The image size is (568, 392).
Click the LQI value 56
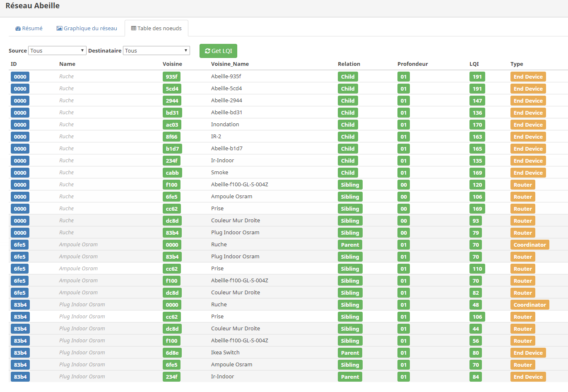(x=476, y=341)
